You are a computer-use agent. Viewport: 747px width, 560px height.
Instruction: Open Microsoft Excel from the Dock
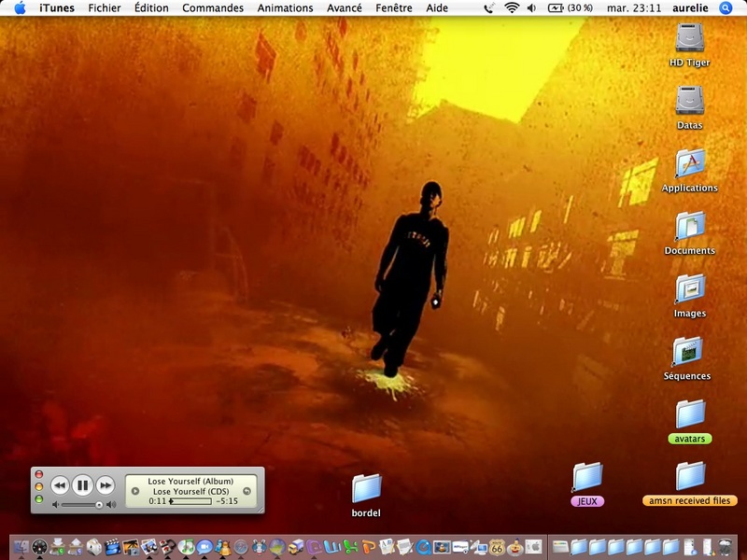(x=351, y=547)
